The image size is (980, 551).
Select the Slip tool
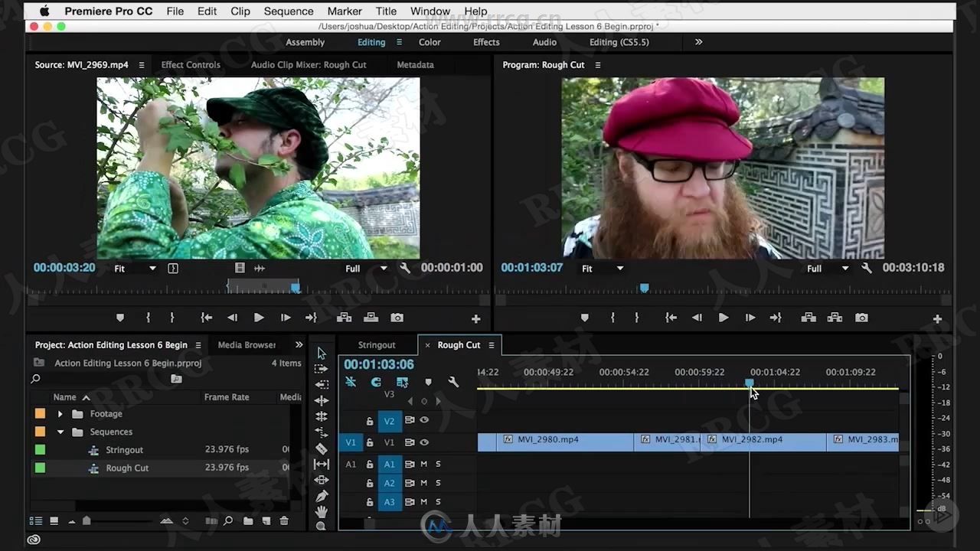[x=322, y=465]
